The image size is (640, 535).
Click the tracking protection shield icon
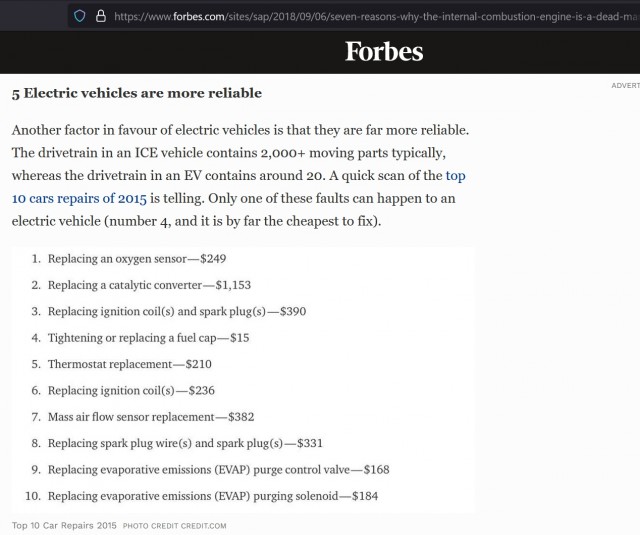click(79, 16)
